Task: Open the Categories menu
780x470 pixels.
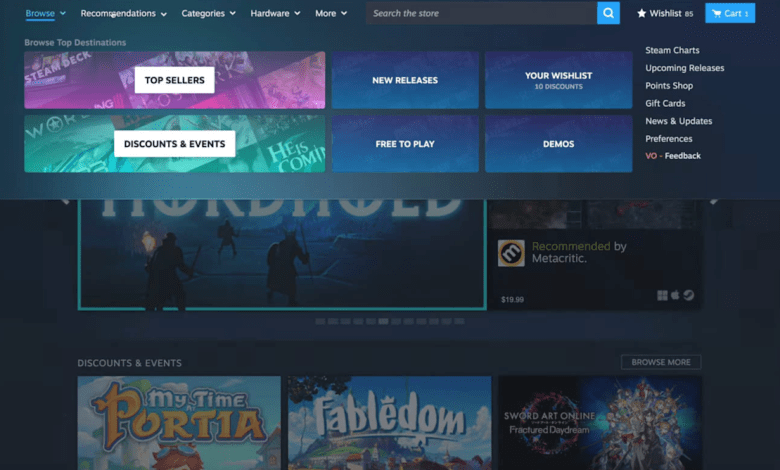Action: 203,13
